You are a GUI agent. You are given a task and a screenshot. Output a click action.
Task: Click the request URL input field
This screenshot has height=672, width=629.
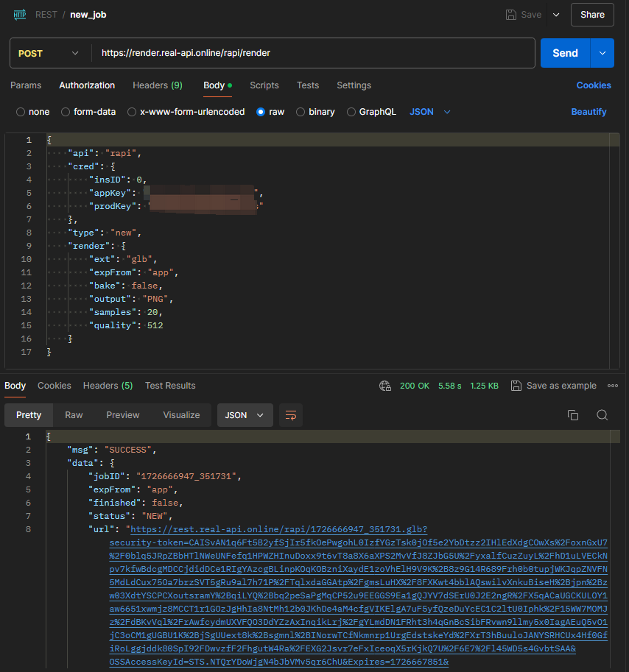coord(313,53)
